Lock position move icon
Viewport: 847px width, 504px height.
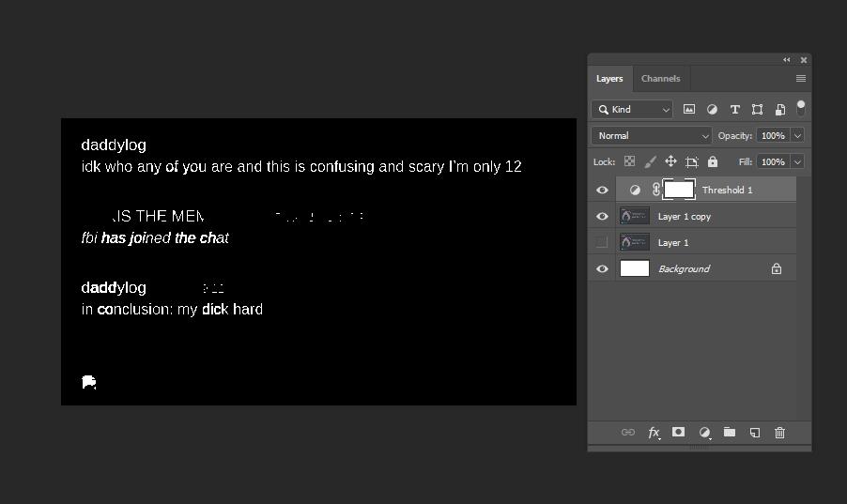(x=670, y=161)
